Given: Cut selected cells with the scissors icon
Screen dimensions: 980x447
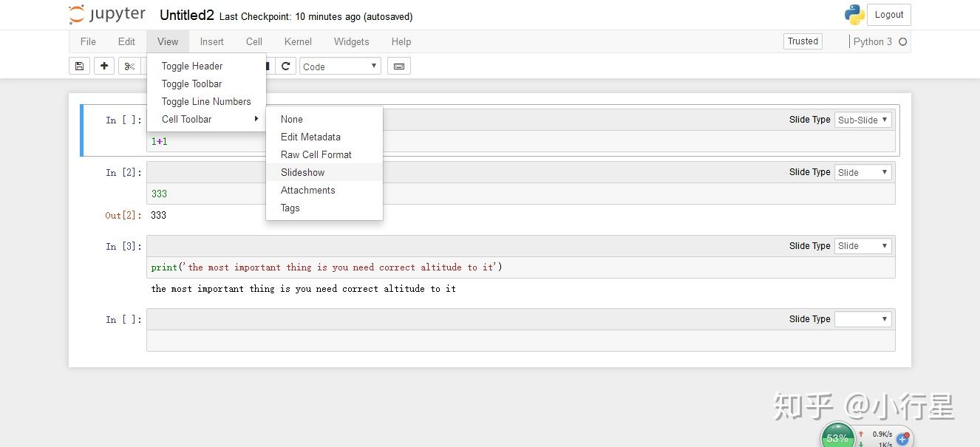Looking at the screenshot, I should click(129, 66).
